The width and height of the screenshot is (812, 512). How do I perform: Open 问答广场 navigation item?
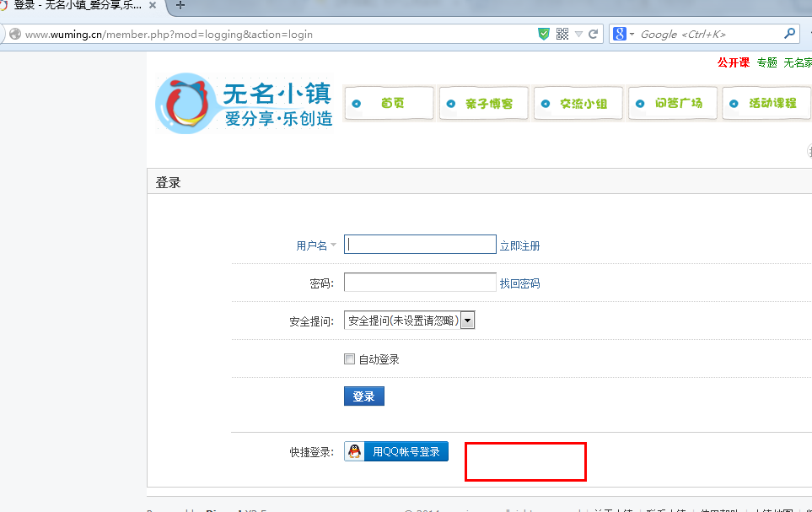(x=673, y=103)
